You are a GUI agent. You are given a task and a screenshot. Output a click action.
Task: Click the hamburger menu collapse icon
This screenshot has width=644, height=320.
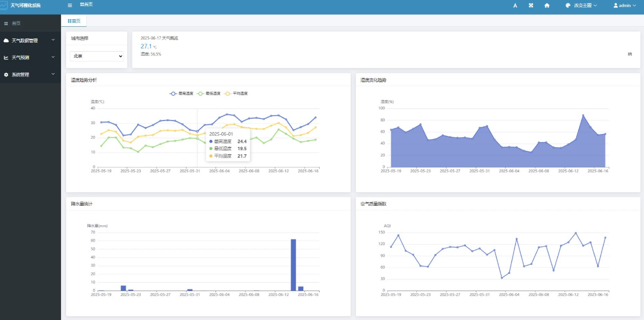70,5
